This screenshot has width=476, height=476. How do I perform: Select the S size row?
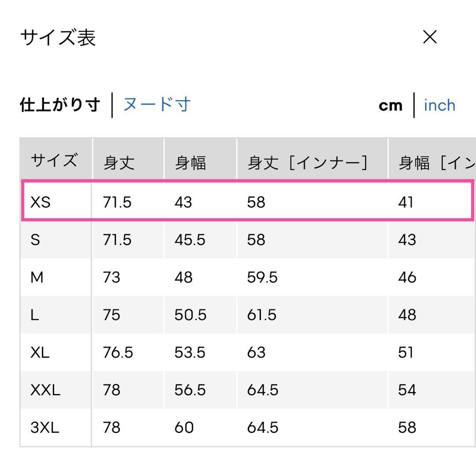(x=248, y=240)
